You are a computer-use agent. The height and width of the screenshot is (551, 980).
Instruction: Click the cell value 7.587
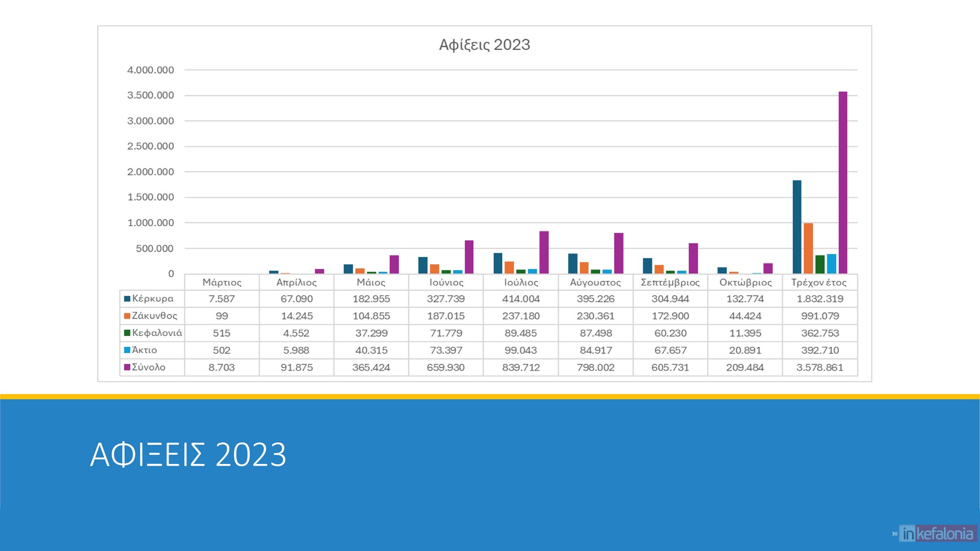pyautogui.click(x=222, y=299)
